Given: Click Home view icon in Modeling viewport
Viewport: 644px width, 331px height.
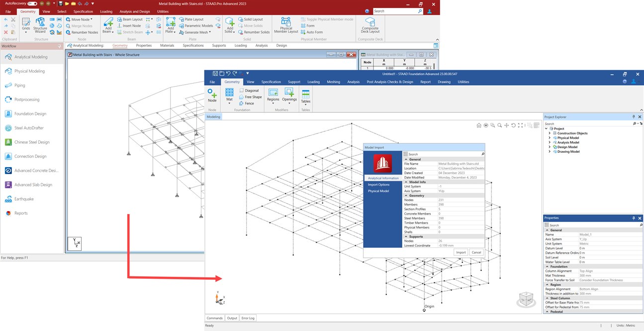Looking at the screenshot, I should click(x=479, y=125).
